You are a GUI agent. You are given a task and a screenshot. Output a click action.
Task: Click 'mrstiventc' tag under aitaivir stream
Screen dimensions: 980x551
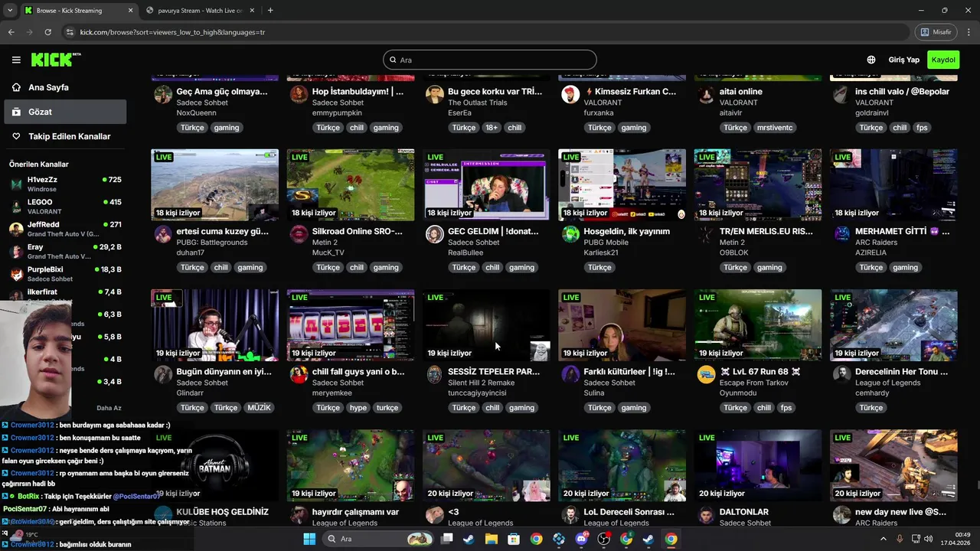[774, 128]
